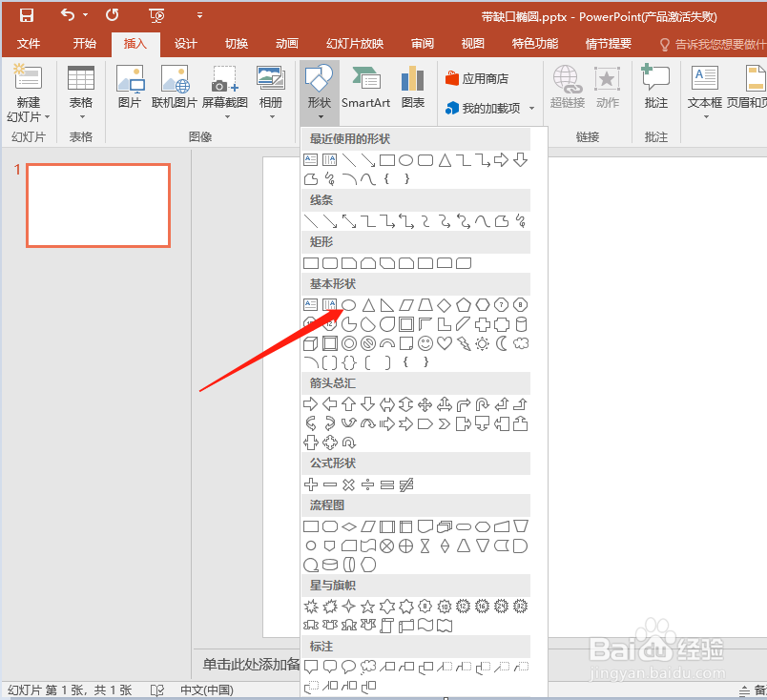This screenshot has width=767, height=700.
Task: Switch to the 设计 tab
Action: [x=186, y=44]
